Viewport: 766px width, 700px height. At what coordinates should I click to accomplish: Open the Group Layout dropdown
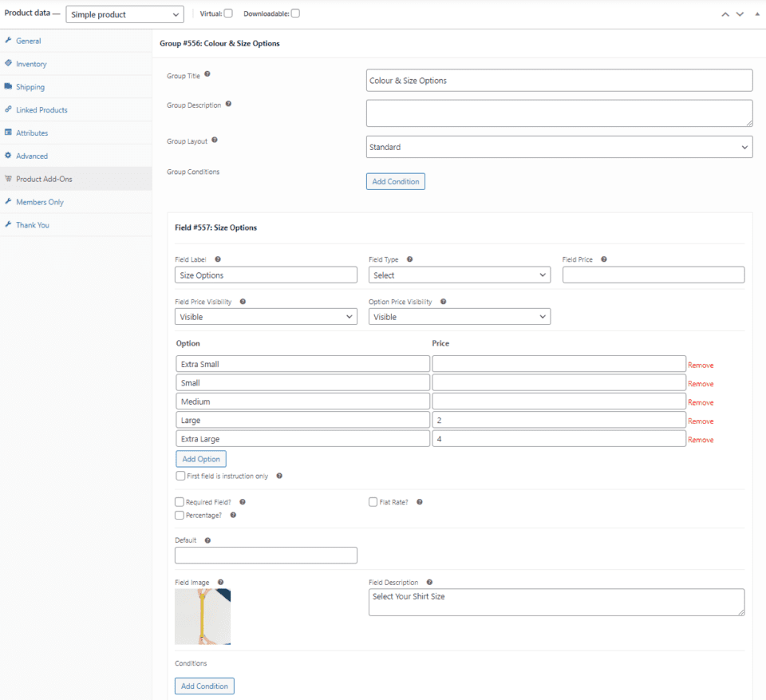pyautogui.click(x=559, y=147)
